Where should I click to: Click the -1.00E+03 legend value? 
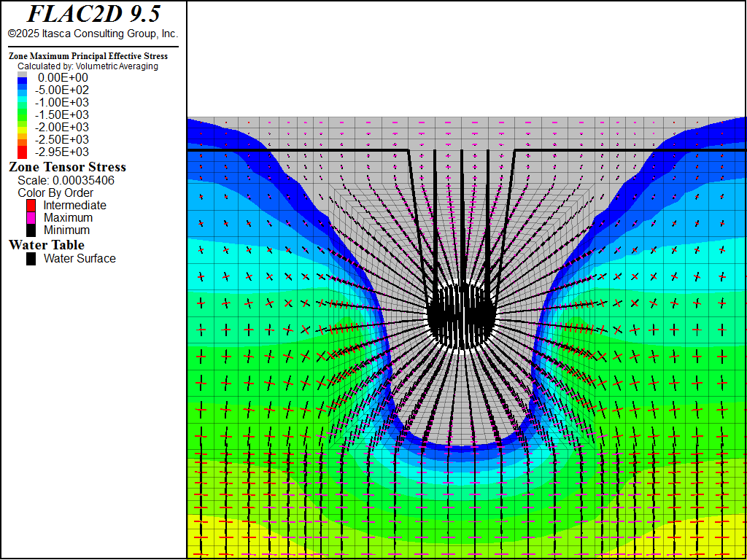(x=63, y=102)
